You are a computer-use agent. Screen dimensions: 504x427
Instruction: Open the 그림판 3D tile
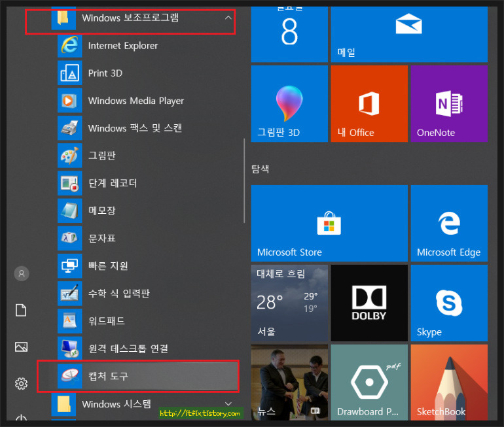[x=289, y=104]
